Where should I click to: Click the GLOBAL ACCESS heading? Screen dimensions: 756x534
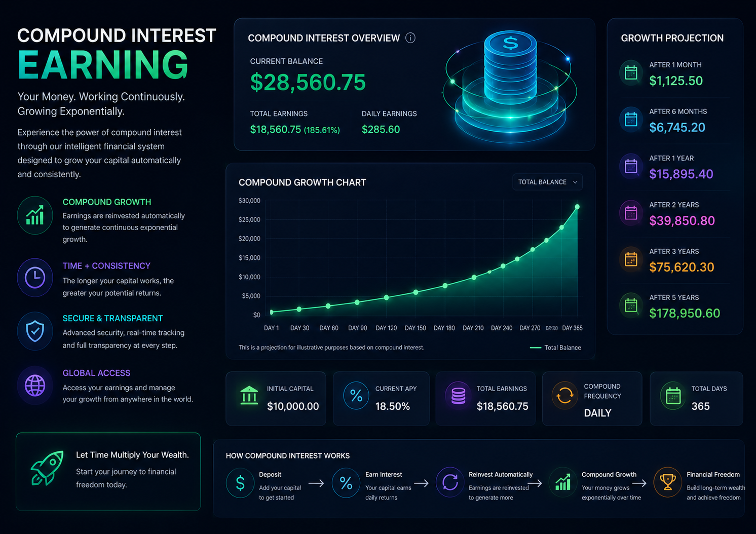click(x=96, y=373)
